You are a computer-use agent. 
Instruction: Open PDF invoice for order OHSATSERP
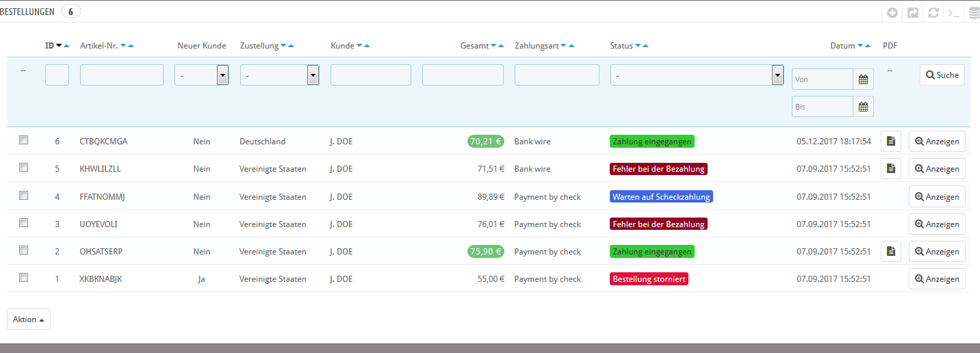[x=890, y=251]
